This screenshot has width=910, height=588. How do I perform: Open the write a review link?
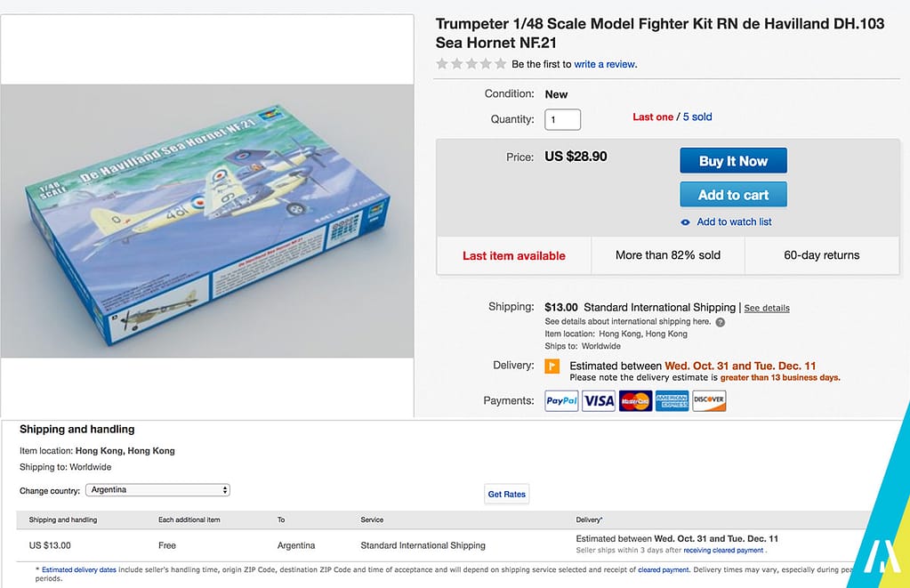click(605, 64)
